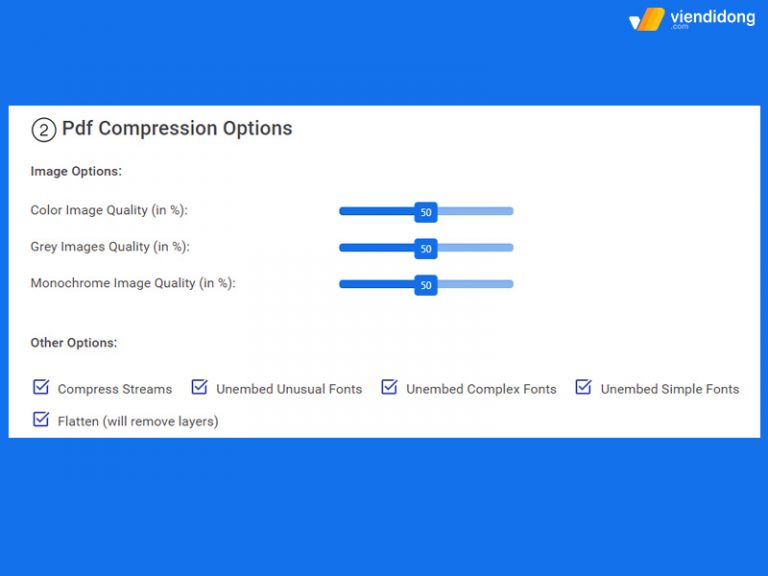Click the right end of Monochrome Quality track
This screenshot has width=768, height=576.
coord(509,284)
